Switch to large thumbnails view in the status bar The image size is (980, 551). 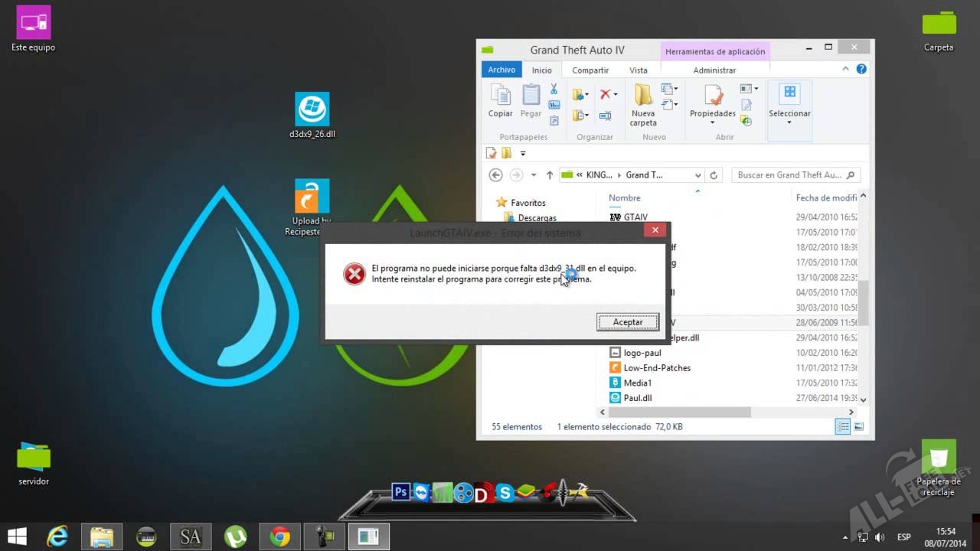(x=858, y=427)
